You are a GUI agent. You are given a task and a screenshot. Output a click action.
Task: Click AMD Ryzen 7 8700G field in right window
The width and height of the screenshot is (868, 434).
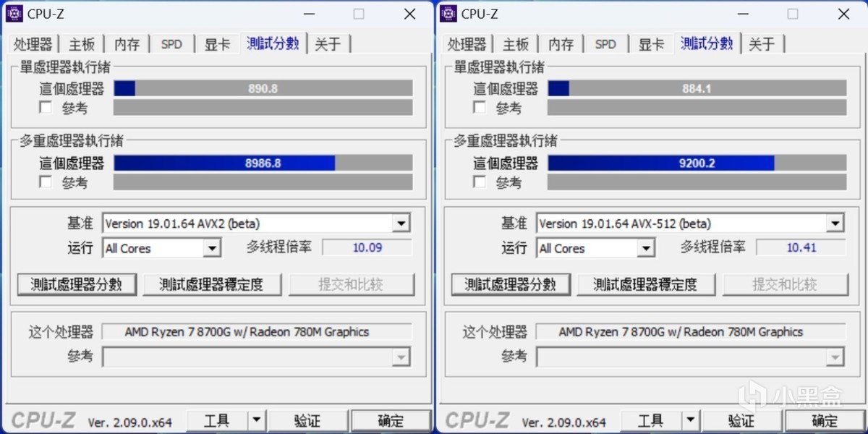(x=691, y=332)
